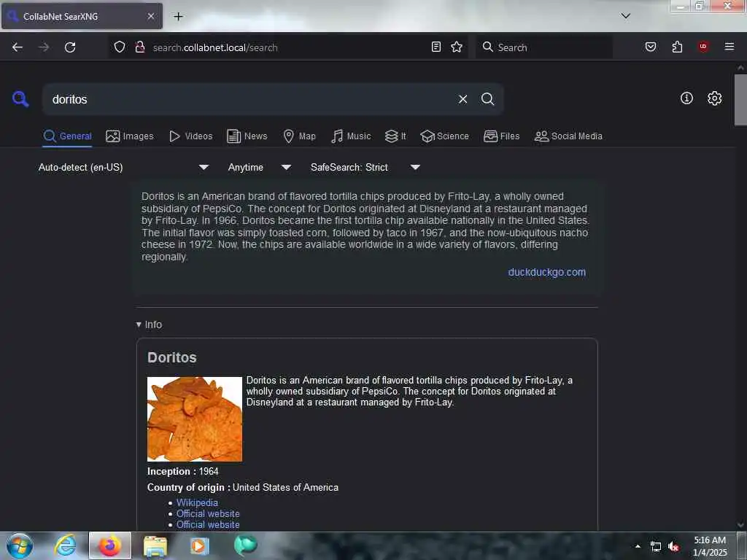Open the Windows Start menu orb
Screen dimensions: 747x560
[x=20, y=545]
